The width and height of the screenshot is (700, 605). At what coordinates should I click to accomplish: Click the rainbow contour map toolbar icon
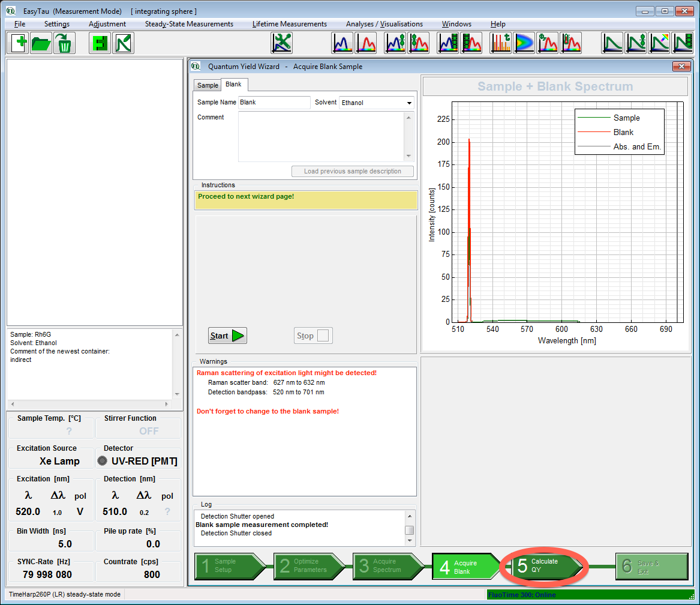(x=524, y=43)
